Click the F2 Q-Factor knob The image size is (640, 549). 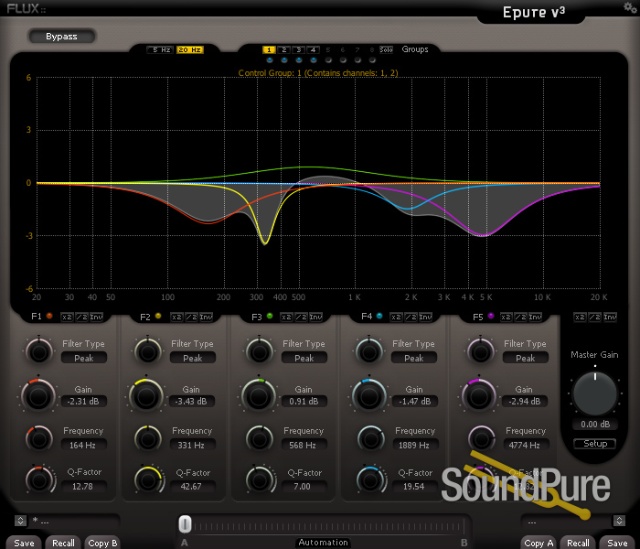[148, 480]
